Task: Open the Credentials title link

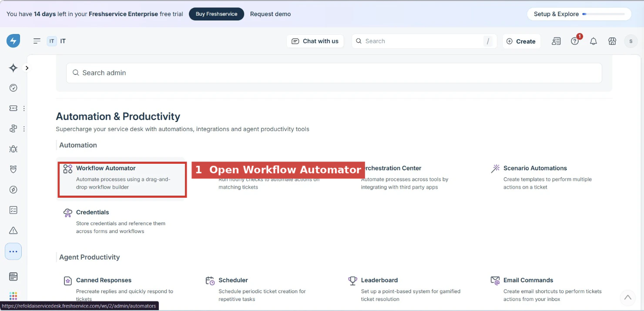Action: pyautogui.click(x=92, y=212)
